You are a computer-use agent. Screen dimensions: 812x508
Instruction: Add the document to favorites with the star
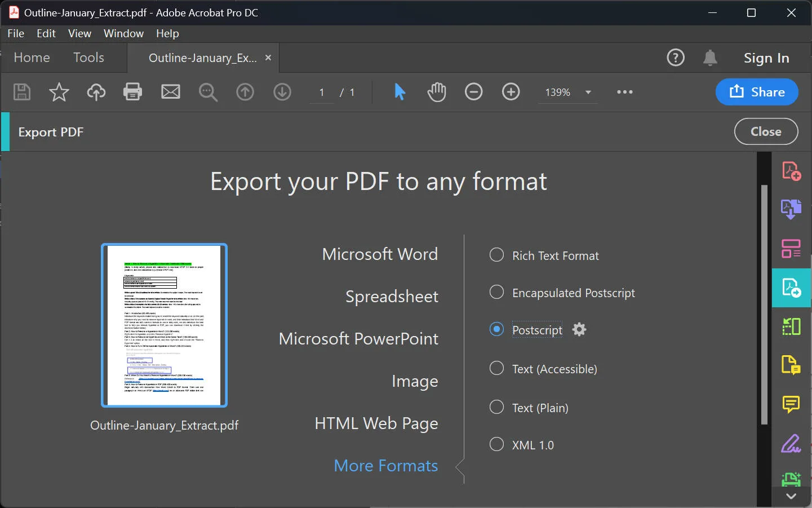(x=59, y=92)
